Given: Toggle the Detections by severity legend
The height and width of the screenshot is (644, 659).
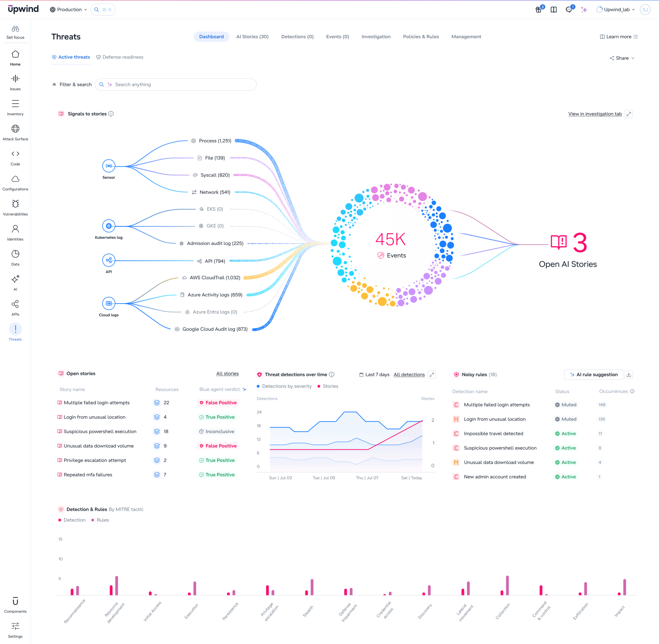Looking at the screenshot, I should (284, 386).
